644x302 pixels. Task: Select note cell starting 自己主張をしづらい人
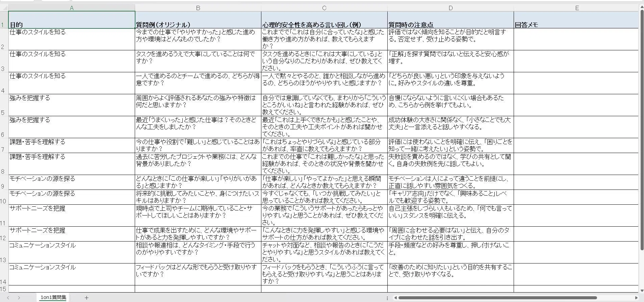coord(450,215)
